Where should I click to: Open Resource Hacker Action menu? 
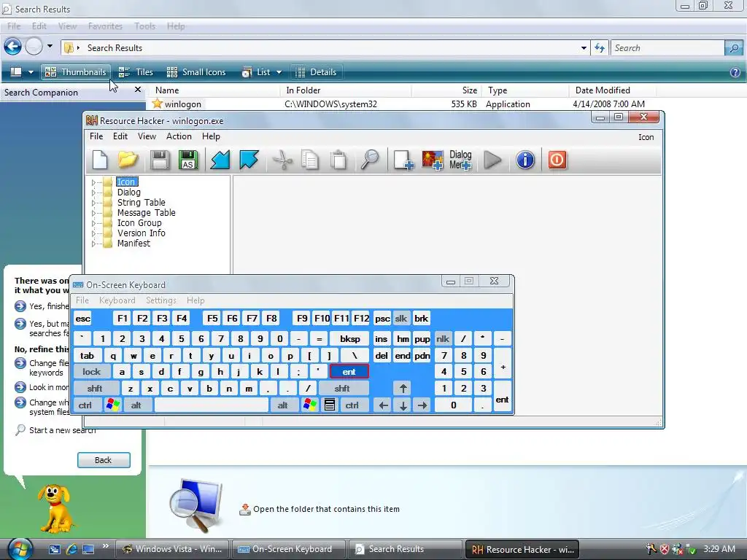tap(179, 136)
